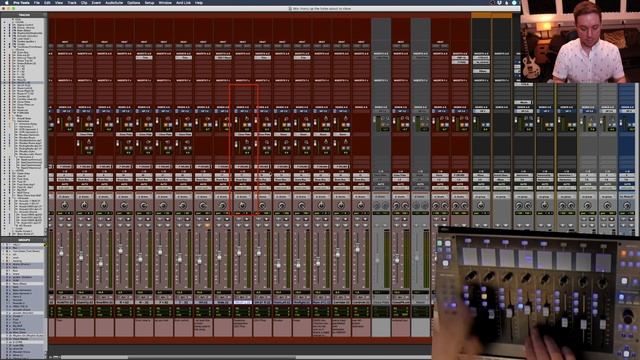Open the Setup menu

click(x=149, y=2)
